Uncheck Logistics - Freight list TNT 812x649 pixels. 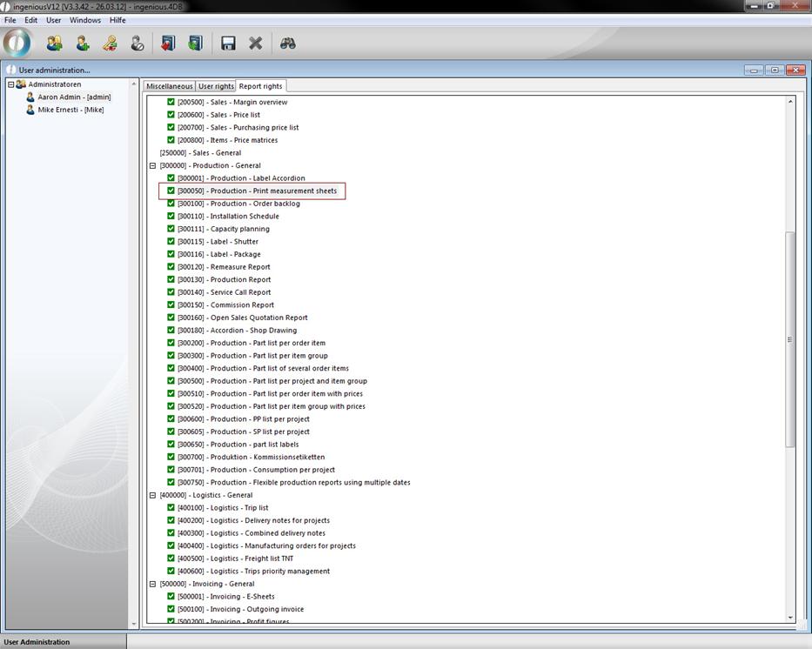coord(171,559)
